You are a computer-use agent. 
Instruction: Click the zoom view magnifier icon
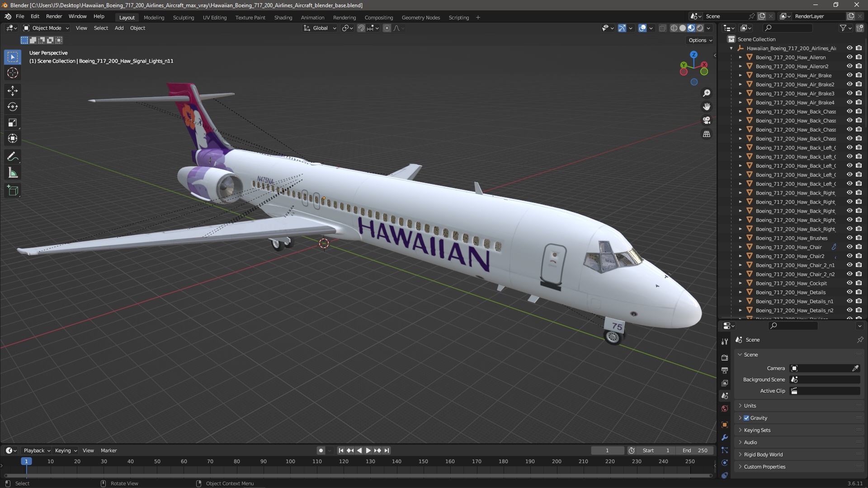click(706, 93)
